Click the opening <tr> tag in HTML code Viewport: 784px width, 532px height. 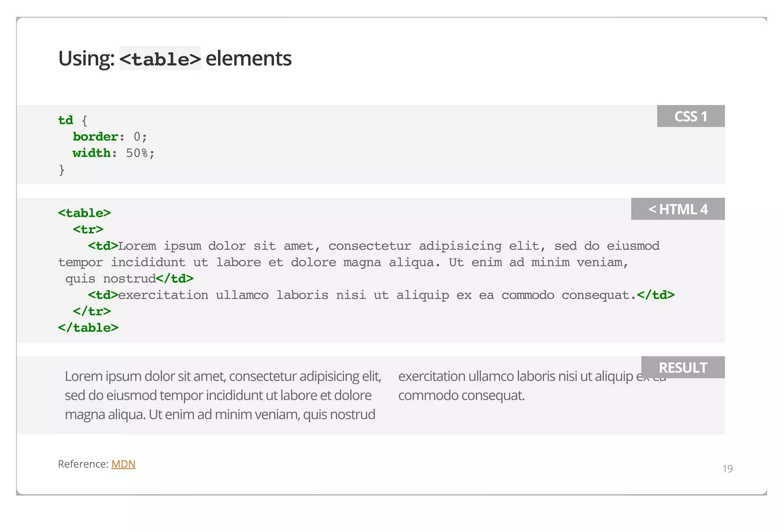click(x=88, y=229)
